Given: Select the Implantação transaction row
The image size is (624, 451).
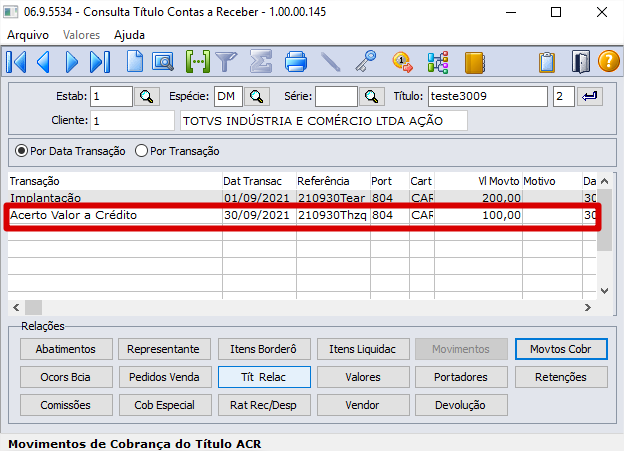Looking at the screenshot, I should pyautogui.click(x=302, y=198).
